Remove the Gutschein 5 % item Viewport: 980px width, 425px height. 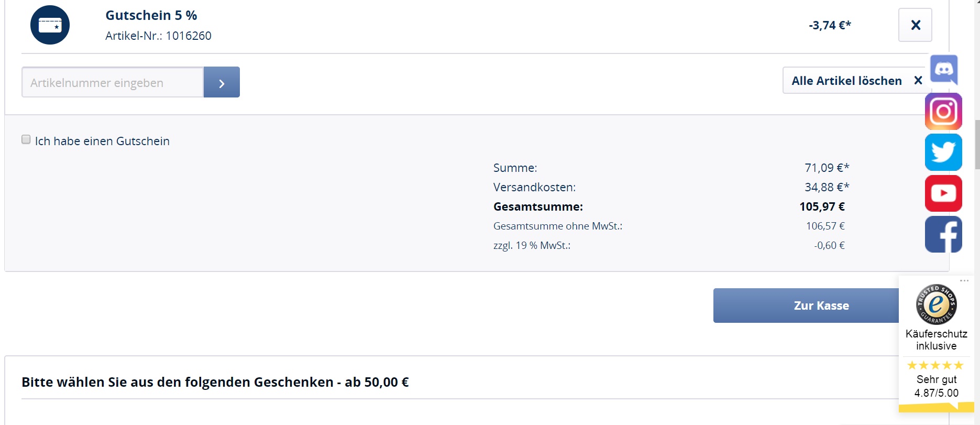click(915, 25)
